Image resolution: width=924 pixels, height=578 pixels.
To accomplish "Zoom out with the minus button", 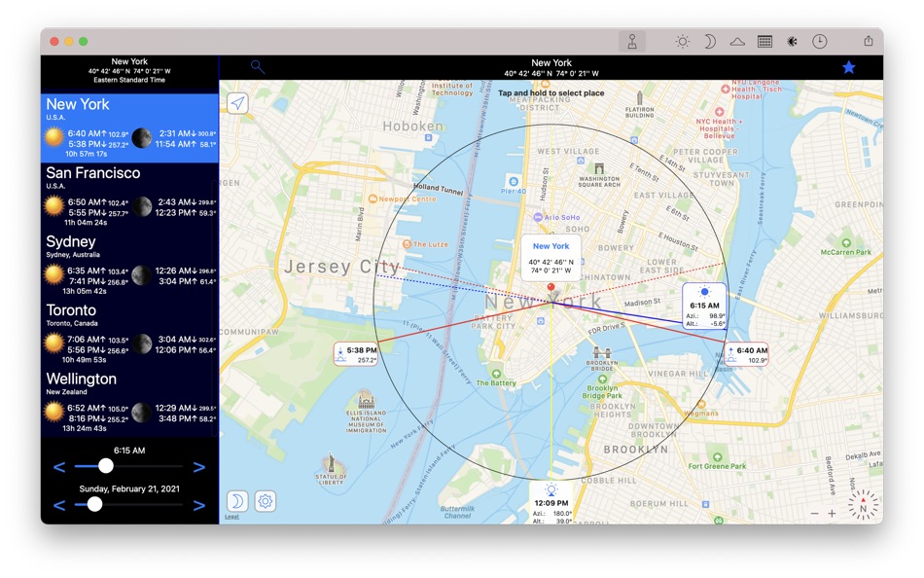I will tap(814, 514).
